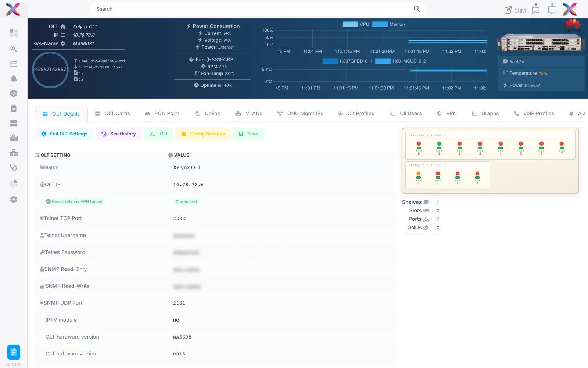This screenshot has width=588, height=368.
Task: Select port 3 on H801MCUD_0_2 slot 2
Action: point(477,177)
